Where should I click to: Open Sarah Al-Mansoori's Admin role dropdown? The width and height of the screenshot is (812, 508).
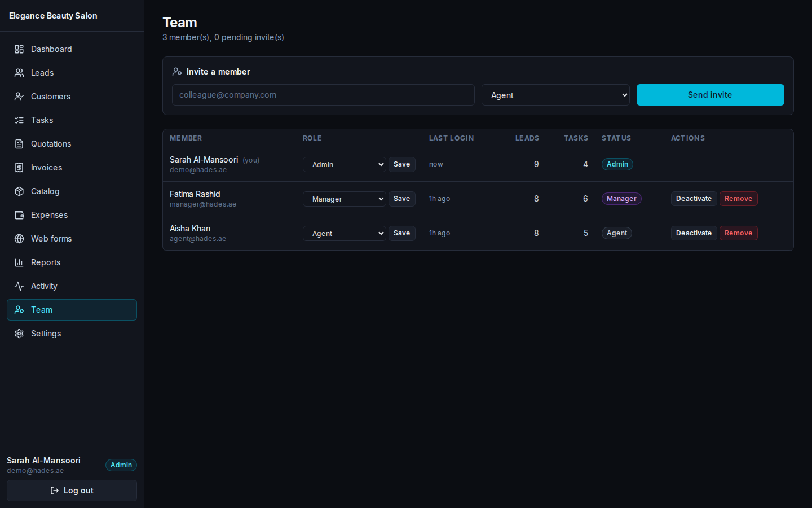pyautogui.click(x=344, y=164)
